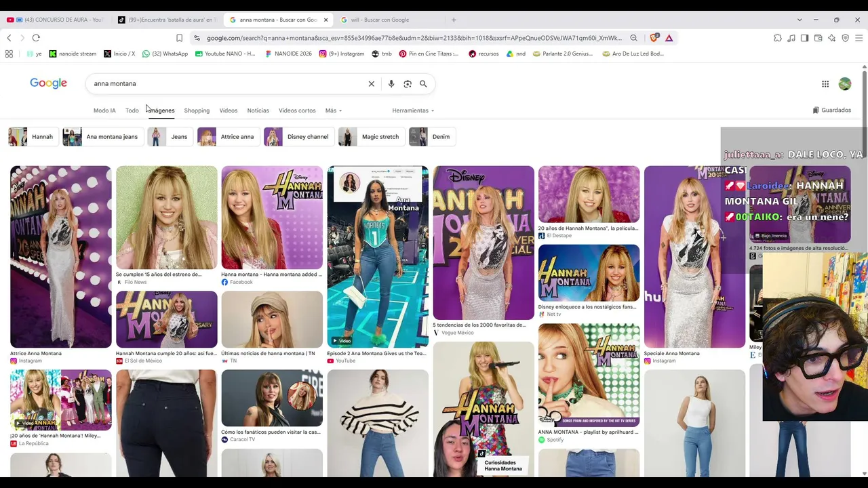Viewport: 868px width, 488px height.
Task: Click the Google search input field
Action: (x=227, y=84)
